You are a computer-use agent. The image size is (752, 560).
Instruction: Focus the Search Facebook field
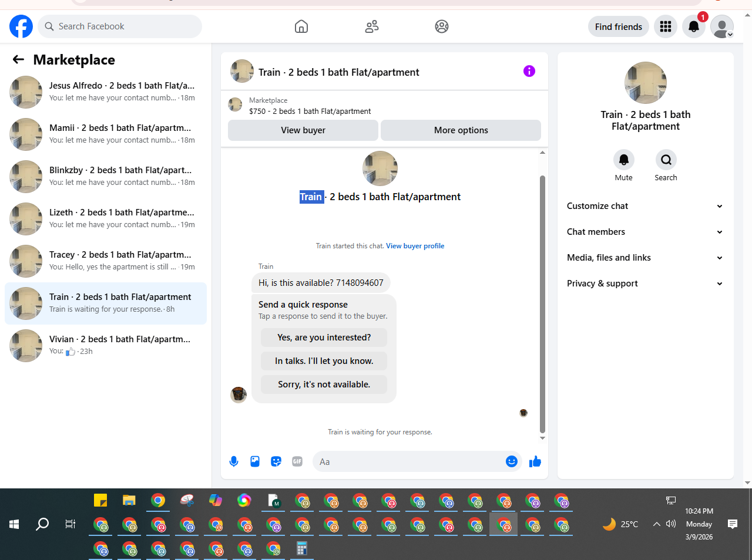point(120,26)
